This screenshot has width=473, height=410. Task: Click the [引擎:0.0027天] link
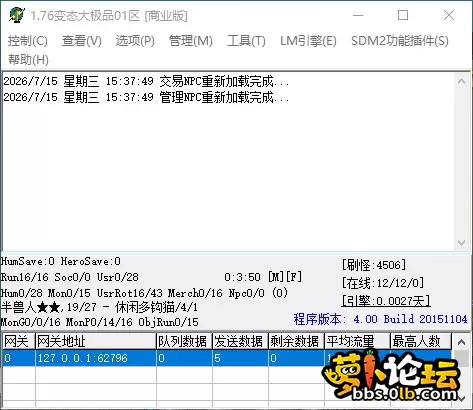[x=386, y=301]
